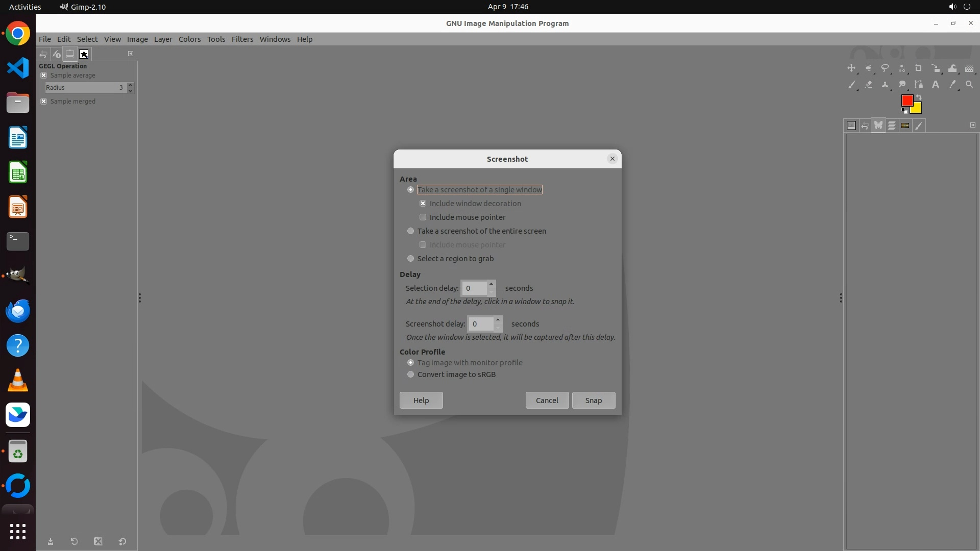This screenshot has height=551, width=980.
Task: Swap foreground and background colors
Action: 919,97
